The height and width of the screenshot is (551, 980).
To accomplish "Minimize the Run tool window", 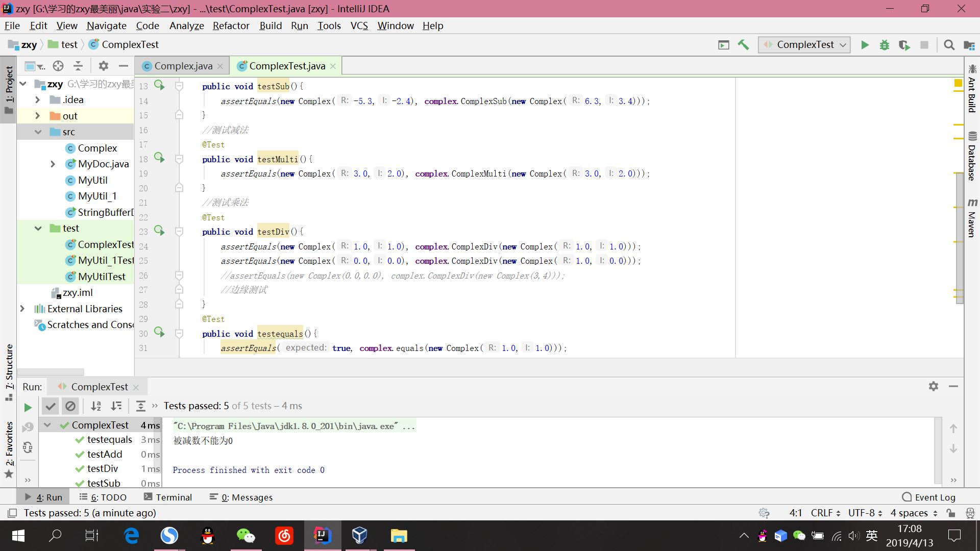I will point(953,386).
